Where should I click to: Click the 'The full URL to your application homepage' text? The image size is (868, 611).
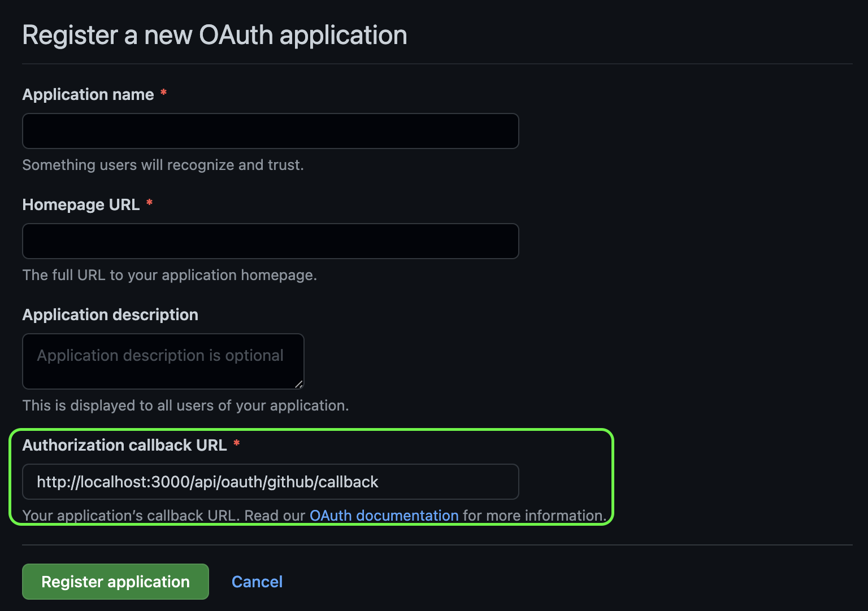(x=170, y=275)
